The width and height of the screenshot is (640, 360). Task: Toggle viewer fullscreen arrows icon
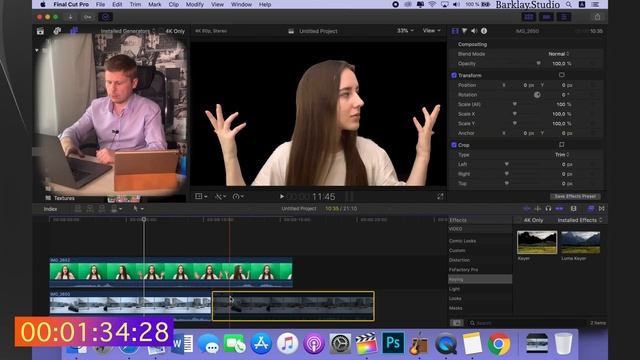[440, 197]
